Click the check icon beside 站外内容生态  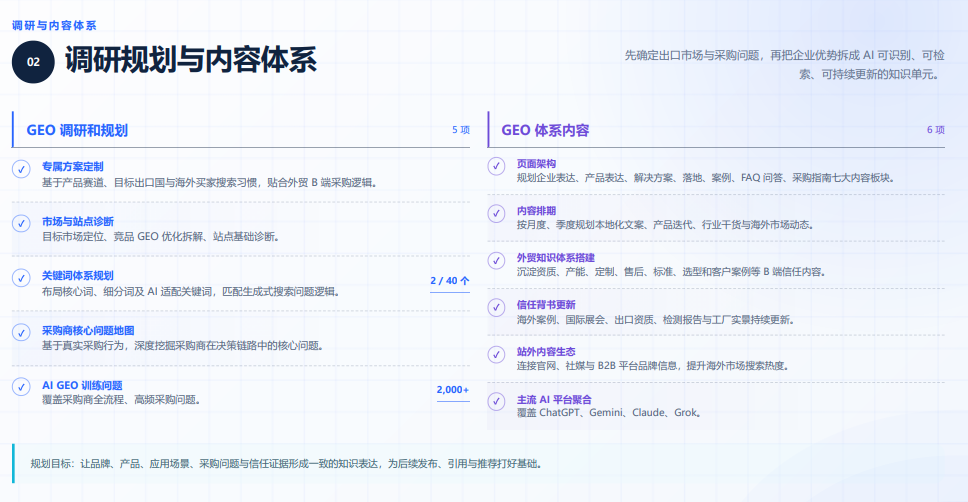(496, 354)
